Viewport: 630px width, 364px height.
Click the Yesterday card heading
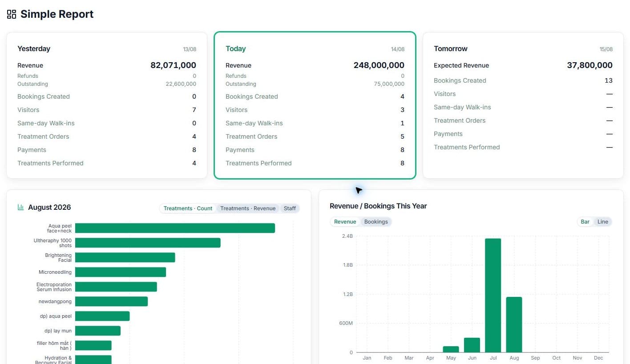click(34, 49)
